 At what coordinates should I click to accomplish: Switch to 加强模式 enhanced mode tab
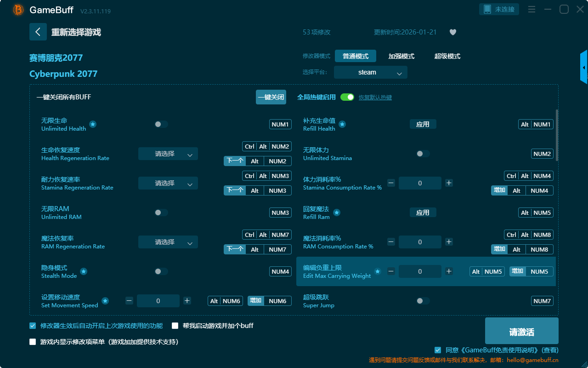coord(401,56)
